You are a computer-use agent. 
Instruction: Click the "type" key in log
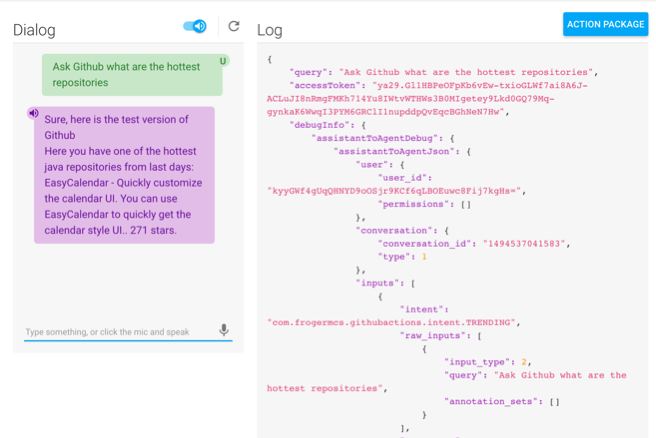[394, 257]
